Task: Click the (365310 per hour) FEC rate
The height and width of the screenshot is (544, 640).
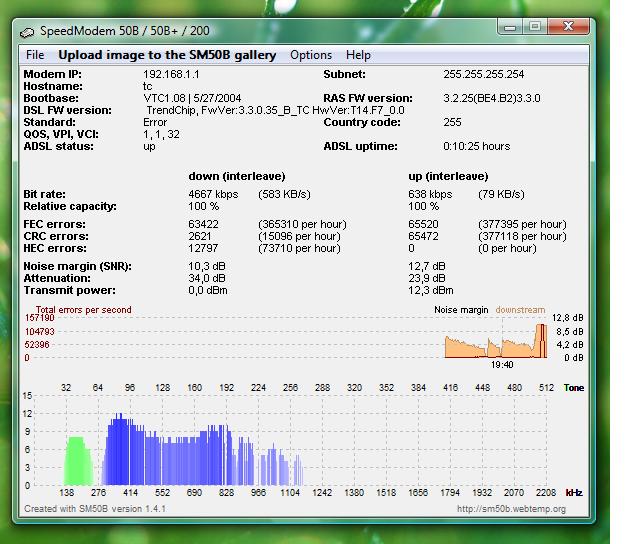Action: (302, 224)
